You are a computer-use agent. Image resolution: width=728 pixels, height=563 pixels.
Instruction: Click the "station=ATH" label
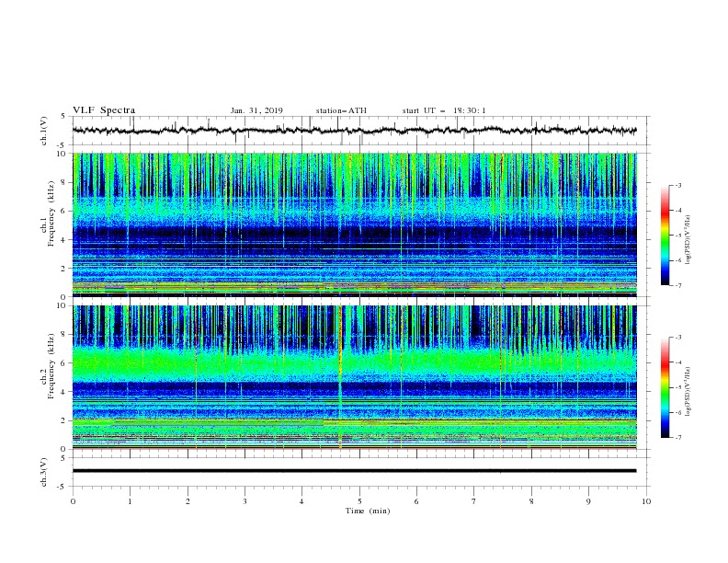click(x=341, y=110)
